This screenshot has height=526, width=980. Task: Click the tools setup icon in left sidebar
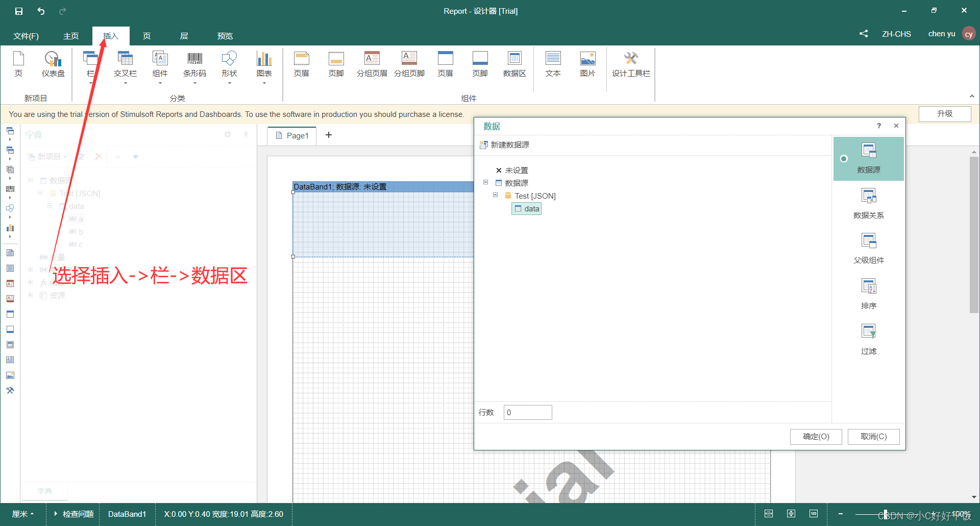point(10,391)
